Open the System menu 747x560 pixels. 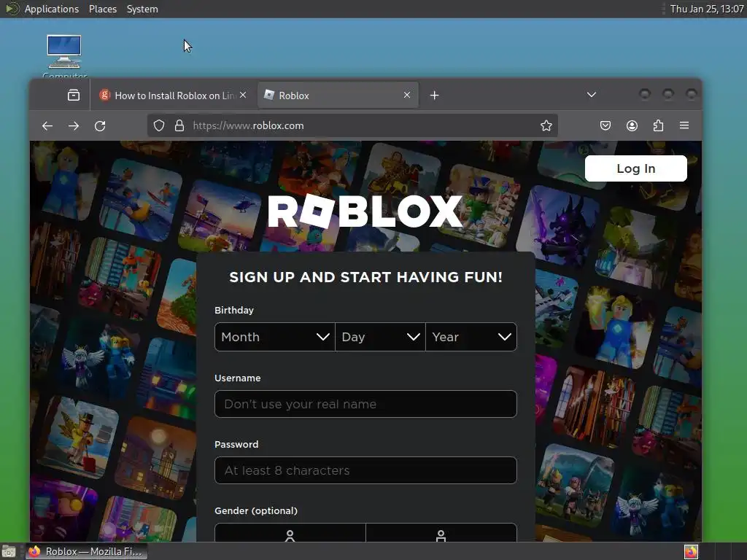(142, 9)
